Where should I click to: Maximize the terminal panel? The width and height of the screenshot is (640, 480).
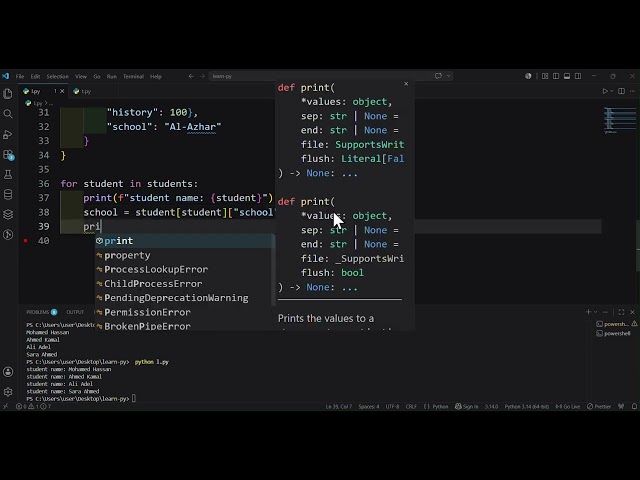[621, 312]
